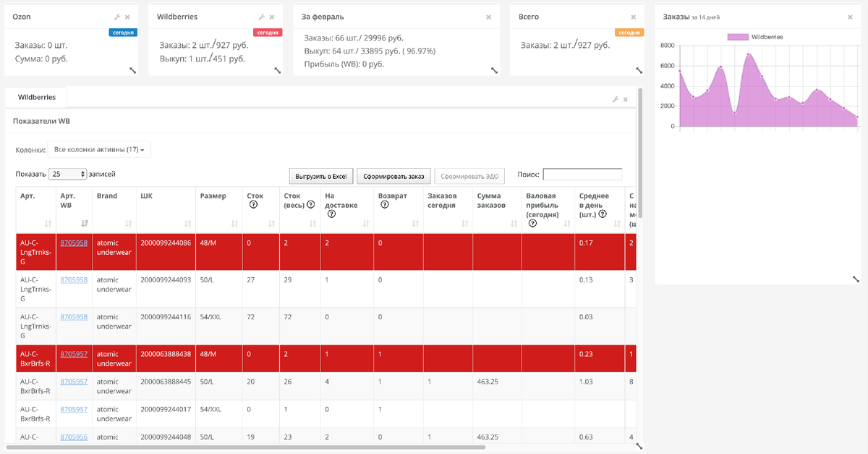Switch to the Wildberries tab

pyautogui.click(x=37, y=96)
